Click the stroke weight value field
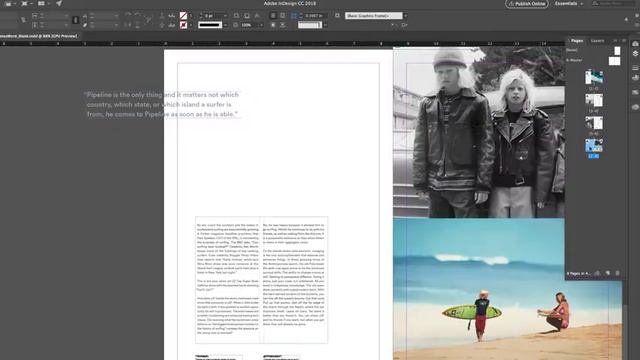Viewport: 640px width, 360px height. [213, 16]
